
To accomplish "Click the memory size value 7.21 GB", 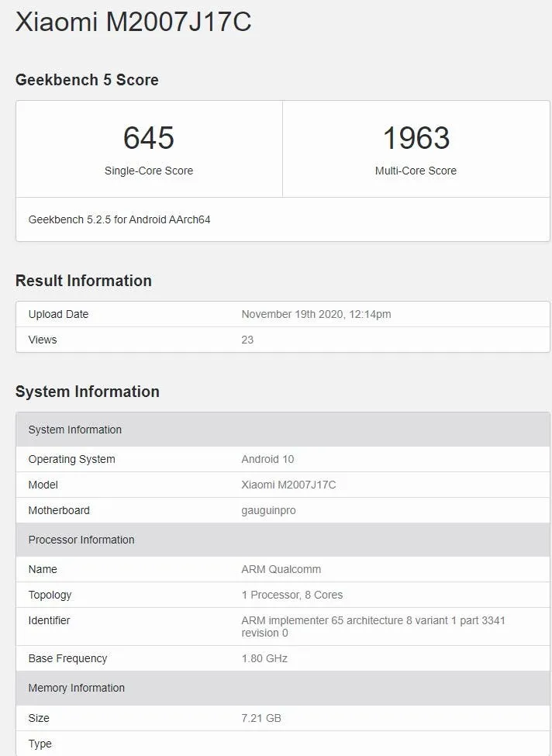I will pos(261,718).
